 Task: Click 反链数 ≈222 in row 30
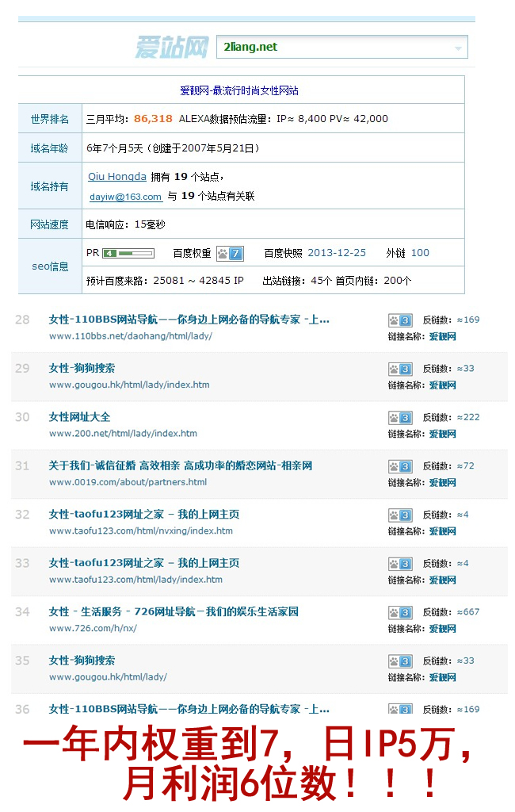452,417
